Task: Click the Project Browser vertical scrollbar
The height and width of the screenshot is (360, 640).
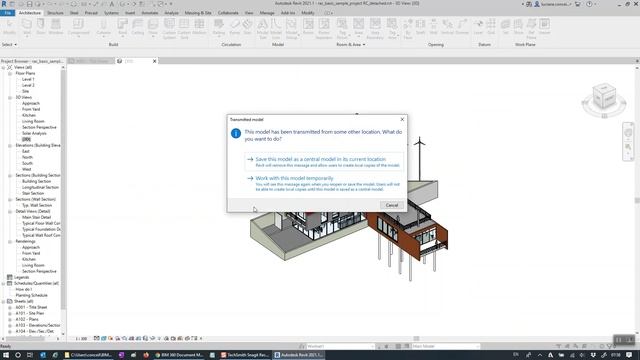Action: click(63, 188)
